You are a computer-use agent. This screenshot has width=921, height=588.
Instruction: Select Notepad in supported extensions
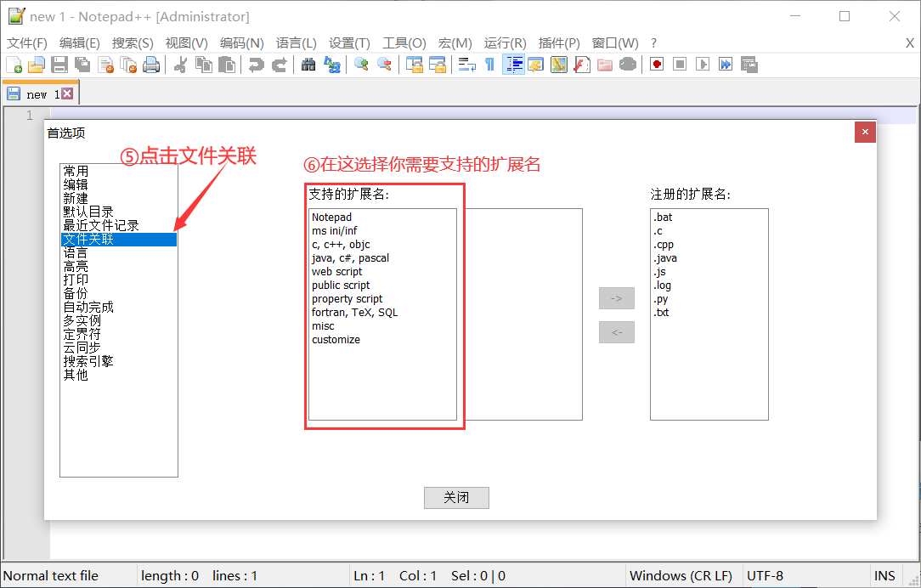[382, 218]
